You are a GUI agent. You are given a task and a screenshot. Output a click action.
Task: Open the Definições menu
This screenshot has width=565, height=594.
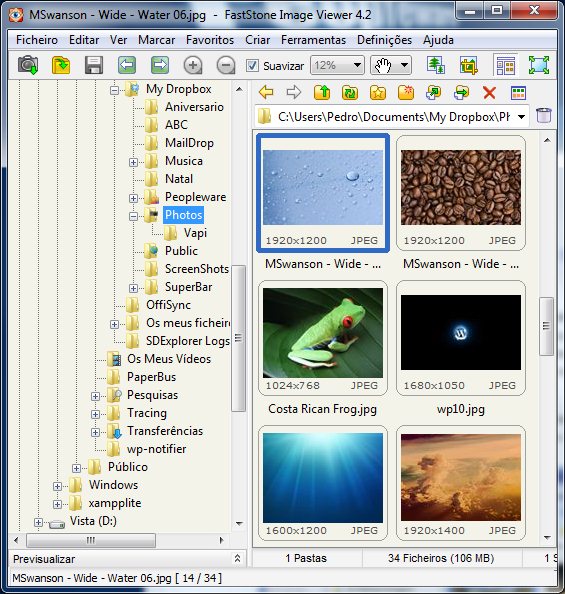coord(384,40)
